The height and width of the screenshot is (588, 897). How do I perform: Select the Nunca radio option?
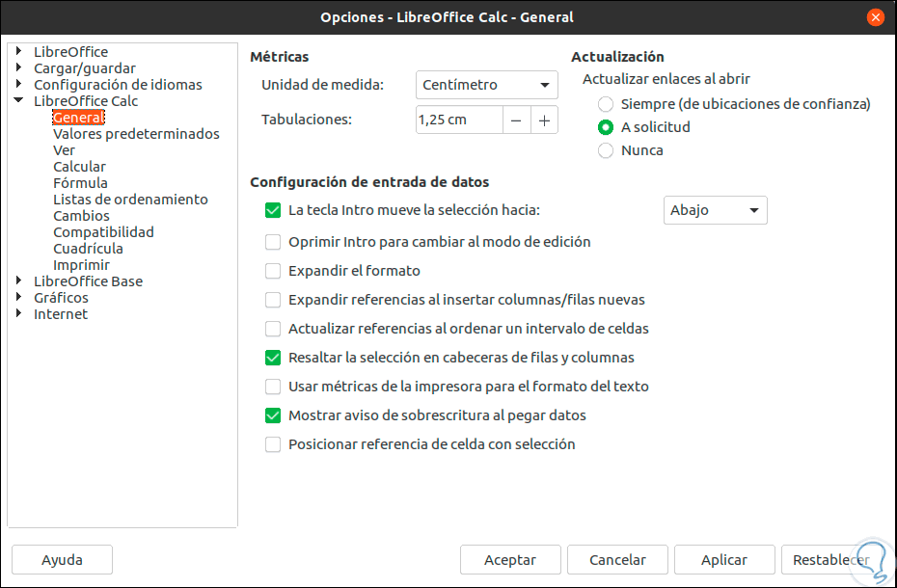click(x=606, y=150)
